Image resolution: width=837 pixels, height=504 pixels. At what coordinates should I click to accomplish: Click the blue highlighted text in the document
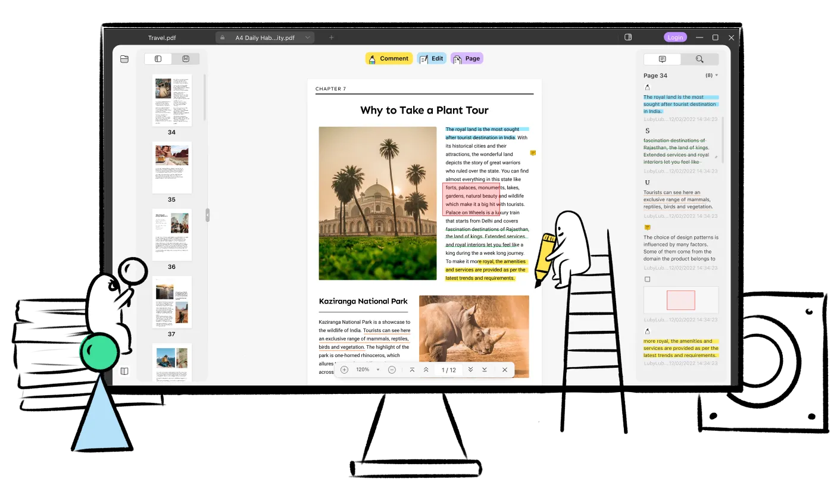[486, 133]
